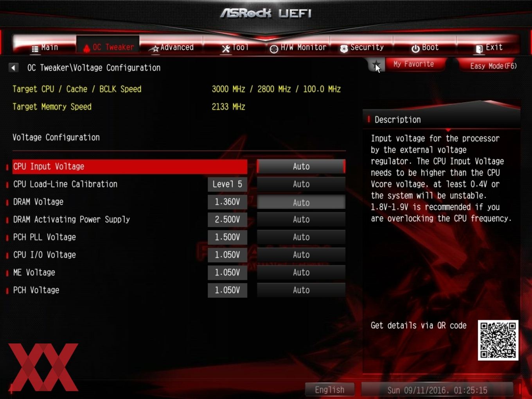Open CPU Input Voltage Auto dropdown
The height and width of the screenshot is (399, 532).
click(301, 167)
